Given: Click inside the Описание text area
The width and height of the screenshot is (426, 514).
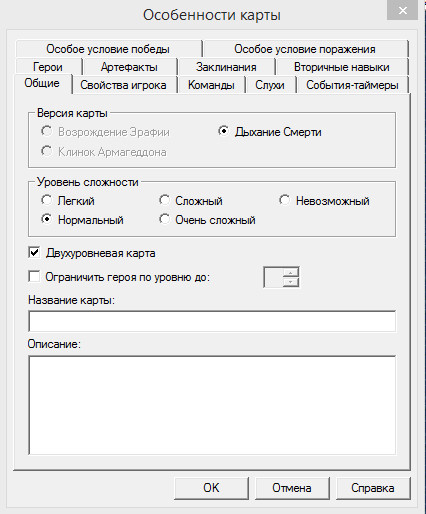Looking at the screenshot, I should click(212, 405).
